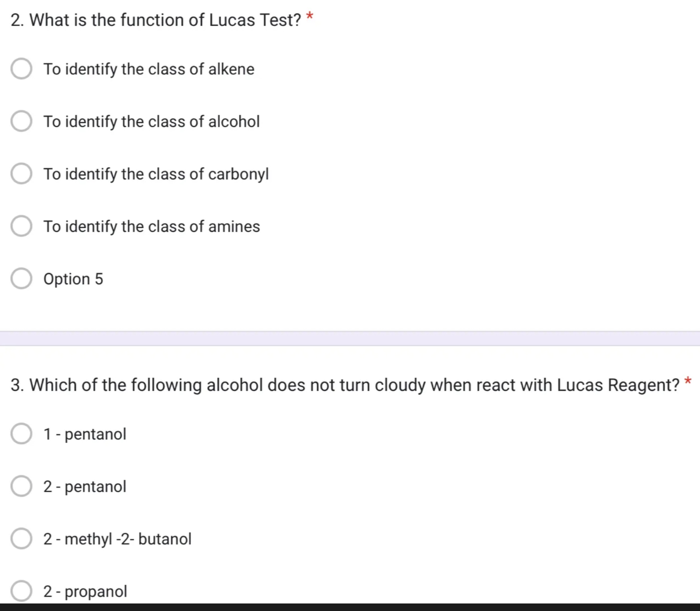
Task: Select 'To identify the class of amines'
Action: (x=21, y=226)
